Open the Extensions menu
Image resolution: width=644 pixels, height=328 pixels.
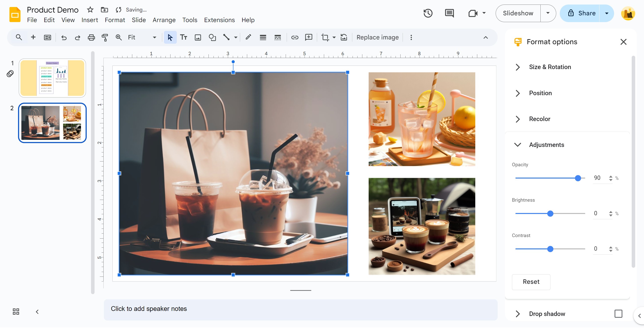pos(219,20)
